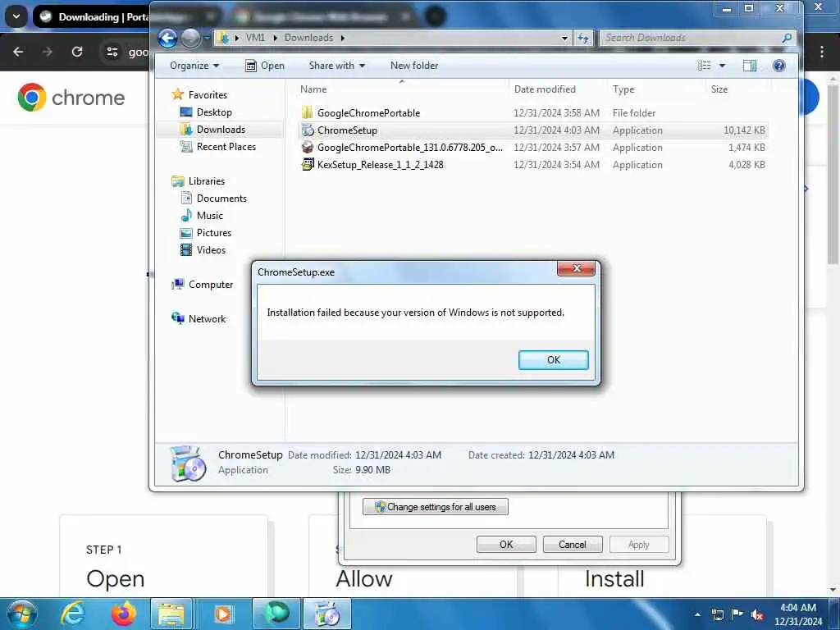Reload the page in Chrome
The width and height of the screenshot is (840, 630).
[x=77, y=52]
